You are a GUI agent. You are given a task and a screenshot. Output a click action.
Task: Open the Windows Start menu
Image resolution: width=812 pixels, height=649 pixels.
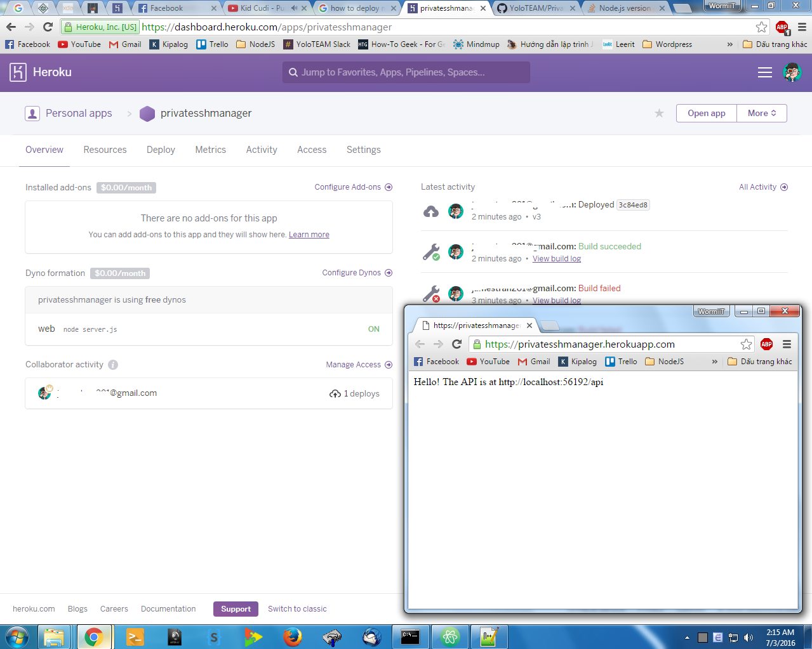[x=17, y=637]
